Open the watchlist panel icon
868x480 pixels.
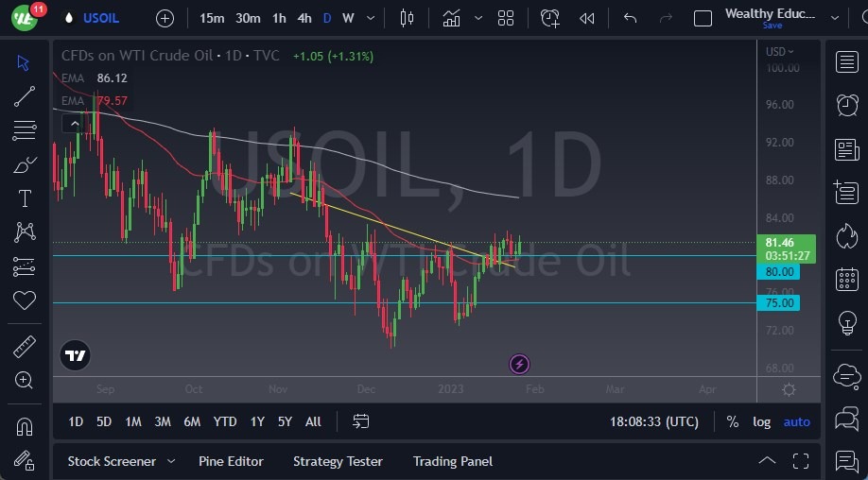(x=847, y=62)
